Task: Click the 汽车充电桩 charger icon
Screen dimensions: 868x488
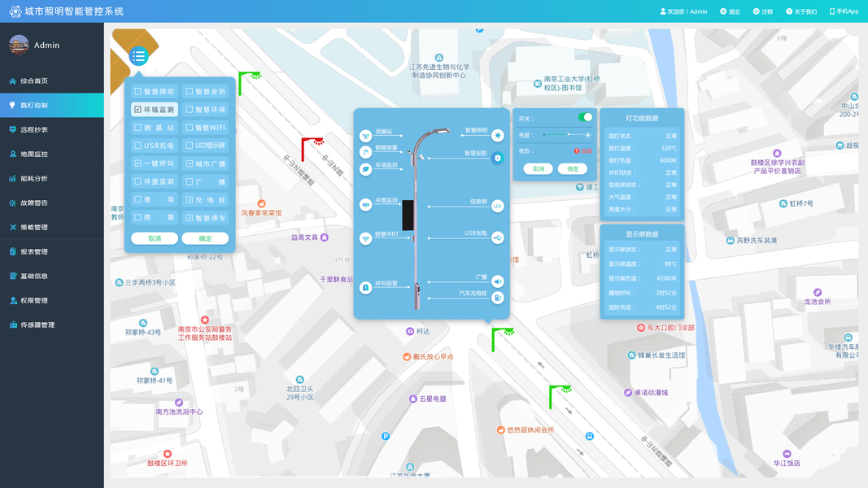Action: (x=498, y=298)
